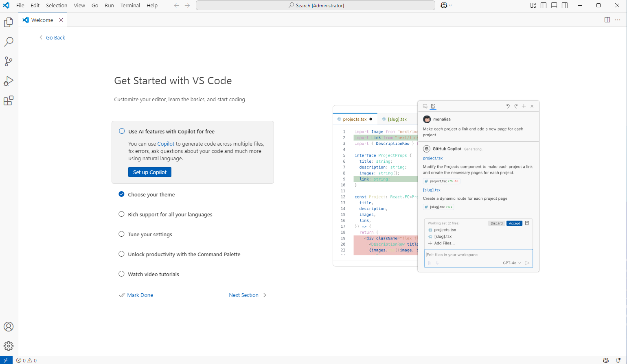This screenshot has width=627, height=364.
Task: Open the View menu
Action: pyautogui.click(x=79, y=5)
